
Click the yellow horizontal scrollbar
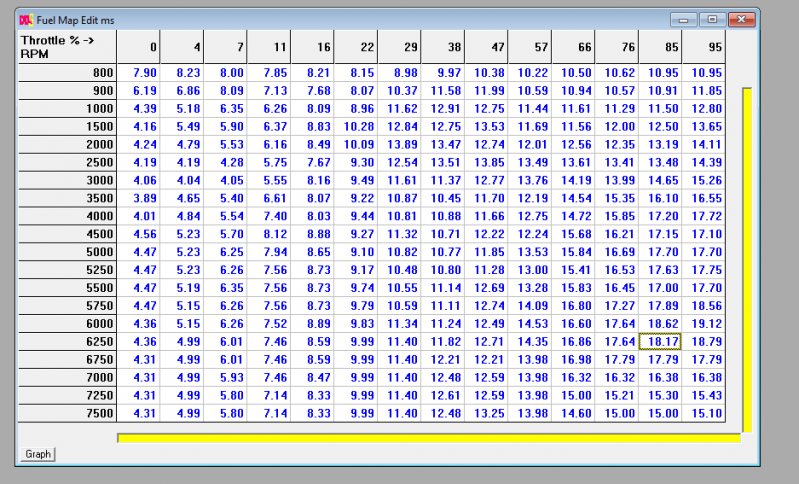tap(429, 438)
